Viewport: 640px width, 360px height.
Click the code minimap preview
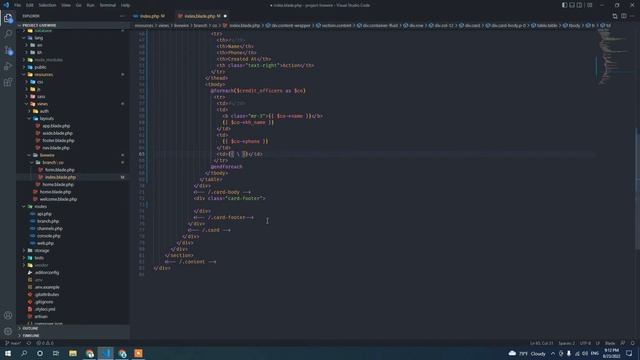coord(614,57)
